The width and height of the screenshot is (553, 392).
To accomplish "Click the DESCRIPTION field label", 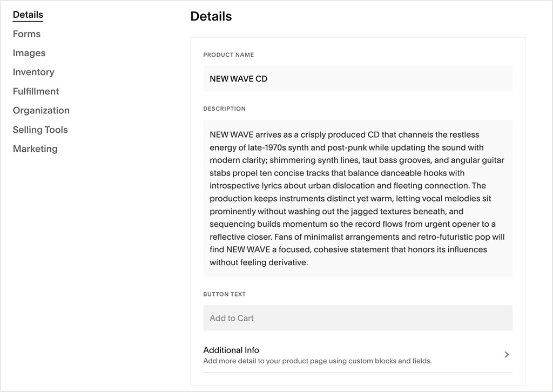I will coord(225,109).
